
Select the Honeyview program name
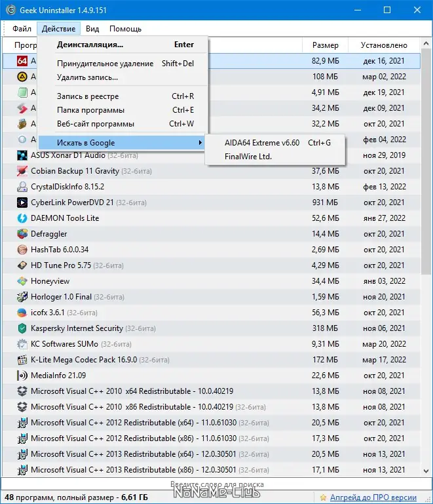[50, 281]
